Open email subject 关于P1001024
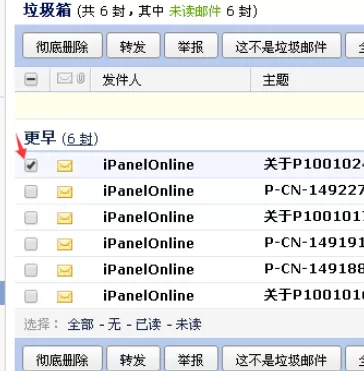 point(314,164)
